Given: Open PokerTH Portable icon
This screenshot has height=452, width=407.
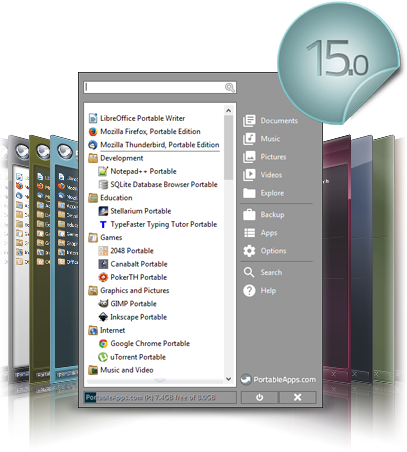Looking at the screenshot, I should tap(103, 277).
